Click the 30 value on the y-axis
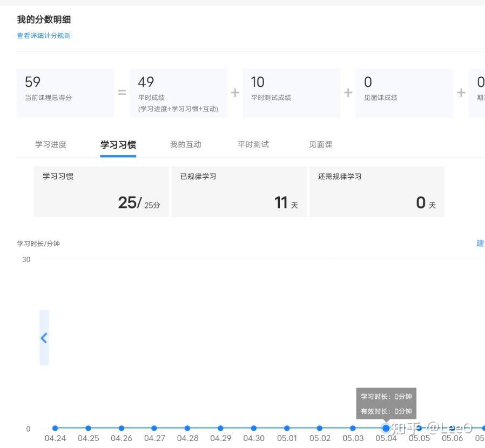Viewport: 485px width, 448px height. click(26, 259)
